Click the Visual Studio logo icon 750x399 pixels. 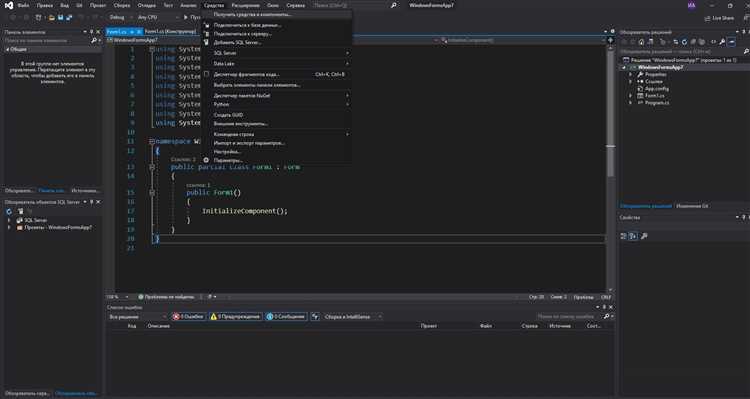pos(9,5)
